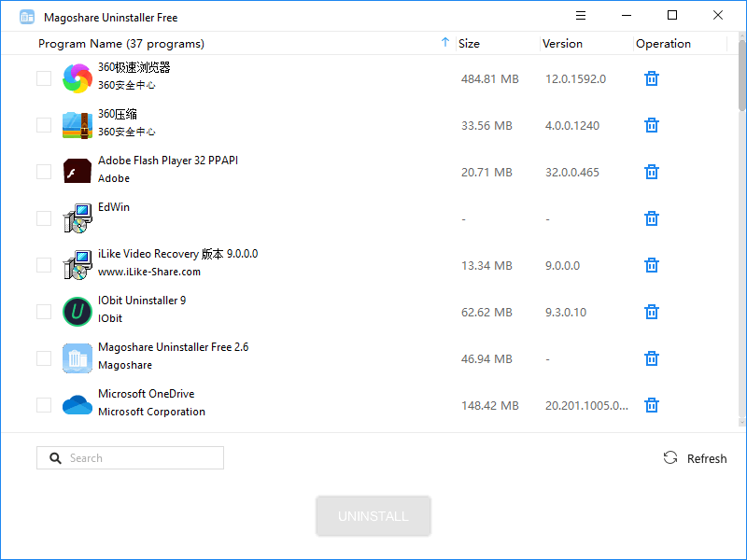Image resolution: width=747 pixels, height=560 pixels.
Task: Click the size value 20.71 MB
Action: [486, 173]
